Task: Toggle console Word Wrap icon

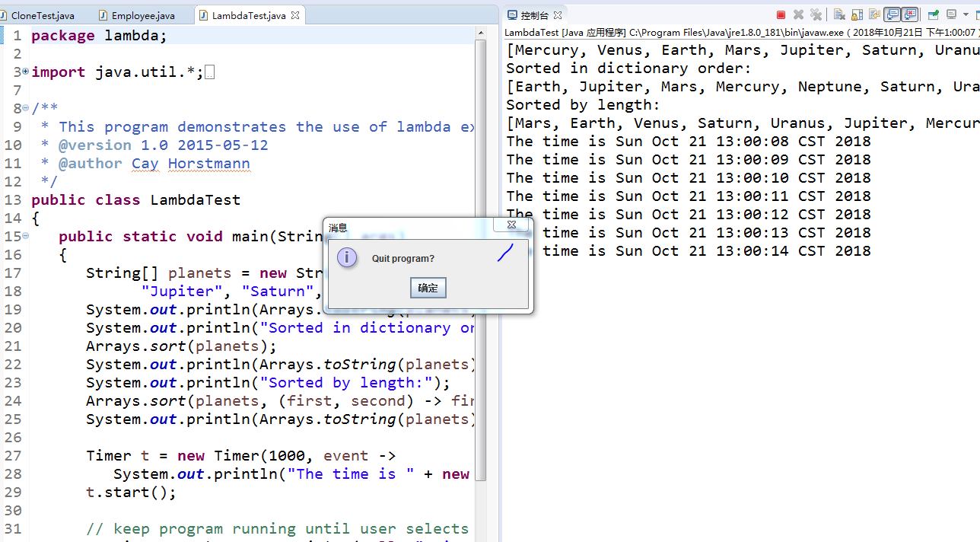Action: point(874,14)
